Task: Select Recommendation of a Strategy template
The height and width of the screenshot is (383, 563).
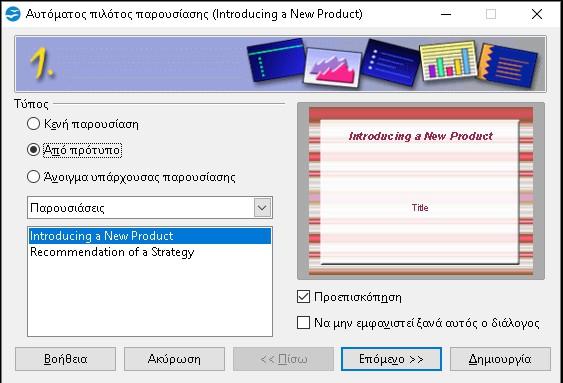Action: click(x=150, y=252)
